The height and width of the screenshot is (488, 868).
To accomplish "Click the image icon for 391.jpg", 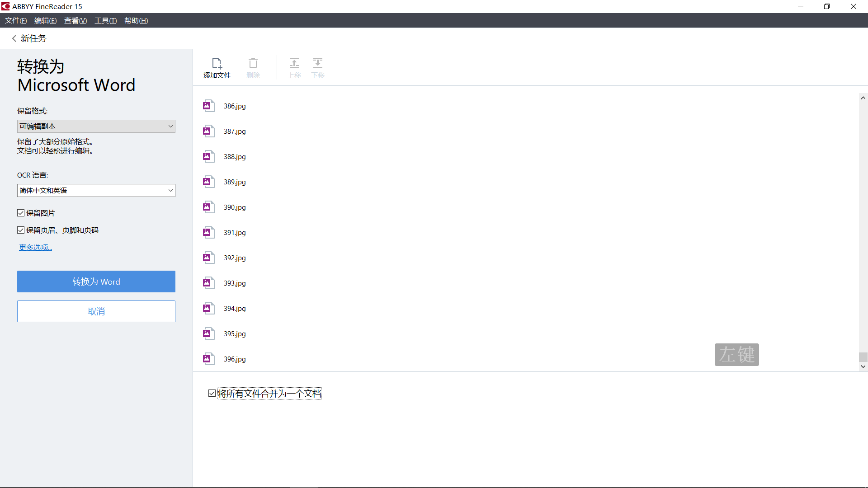I will tap(208, 232).
